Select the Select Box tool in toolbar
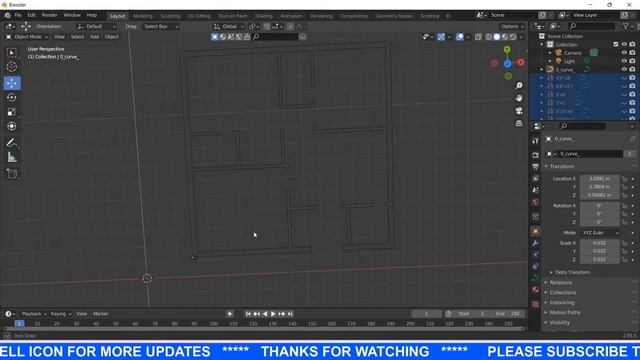This screenshot has height=360, width=640. coord(11,53)
